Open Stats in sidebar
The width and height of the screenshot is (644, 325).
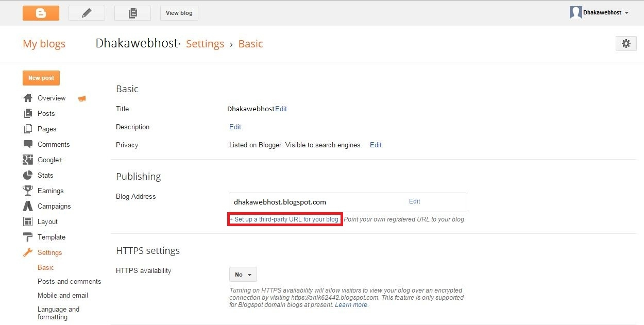click(45, 175)
